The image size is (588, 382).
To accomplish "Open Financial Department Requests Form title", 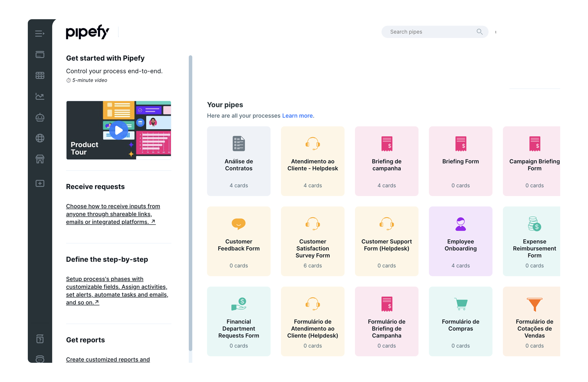I will click(x=239, y=328).
